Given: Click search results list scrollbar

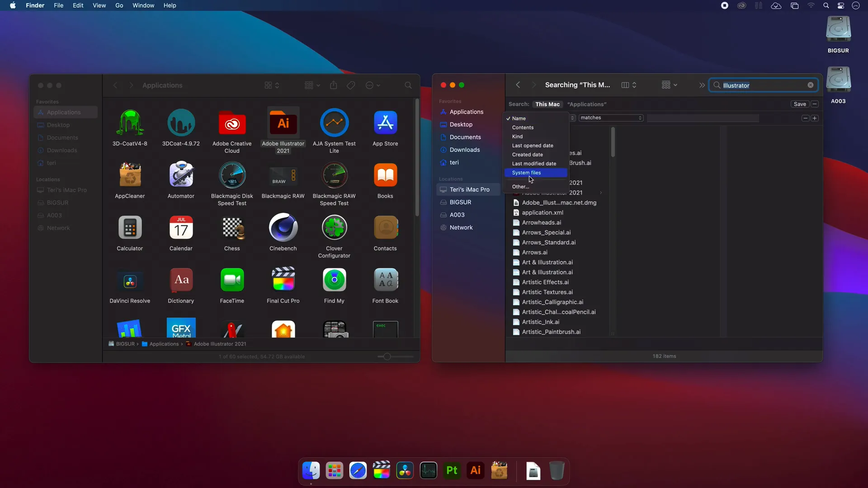Looking at the screenshot, I should click(613, 142).
